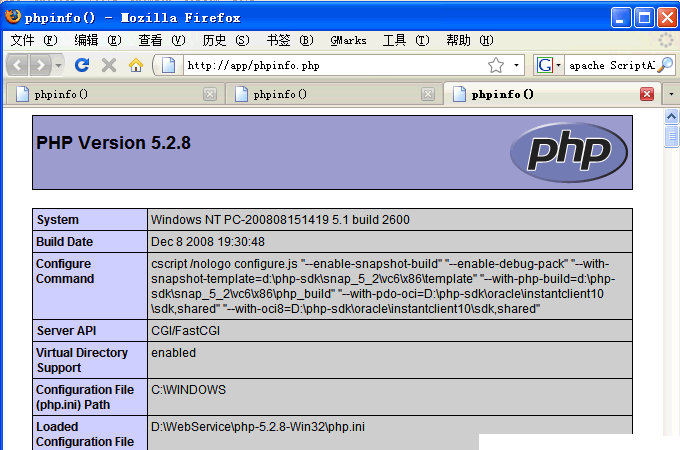Bookmark this page with the star icon
The image size is (680, 450).
496,65
